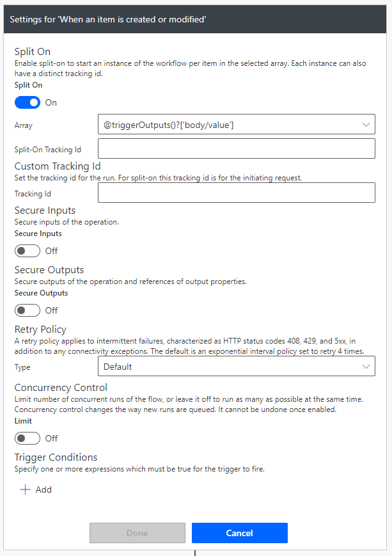392x556 pixels.
Task: Click the 'On' label beside Split On switch
Action: 51,102
